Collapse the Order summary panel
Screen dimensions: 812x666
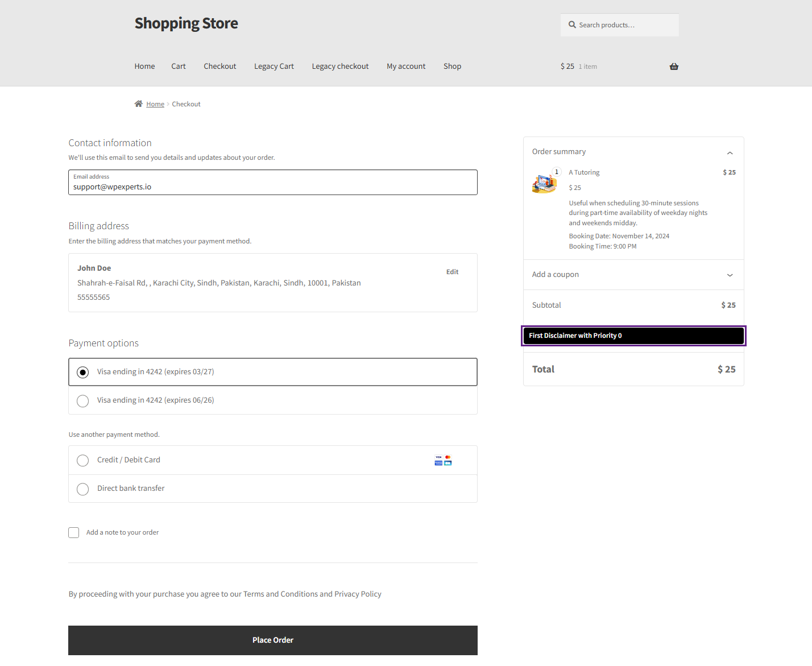[x=730, y=152]
